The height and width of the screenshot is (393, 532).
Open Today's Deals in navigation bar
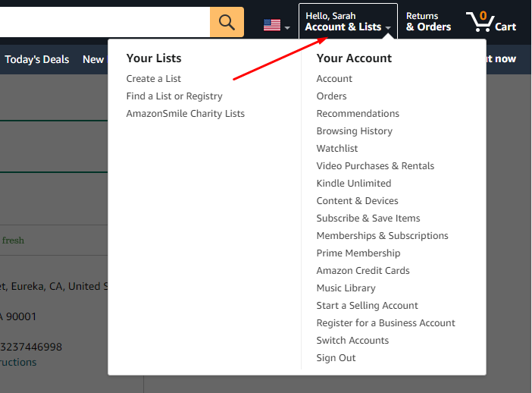[36, 59]
